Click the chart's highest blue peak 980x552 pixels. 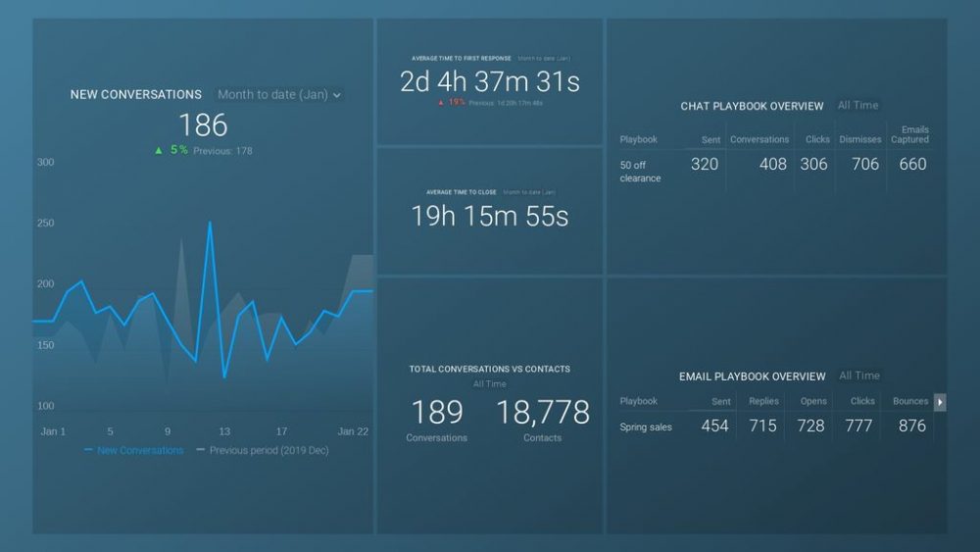(x=210, y=223)
